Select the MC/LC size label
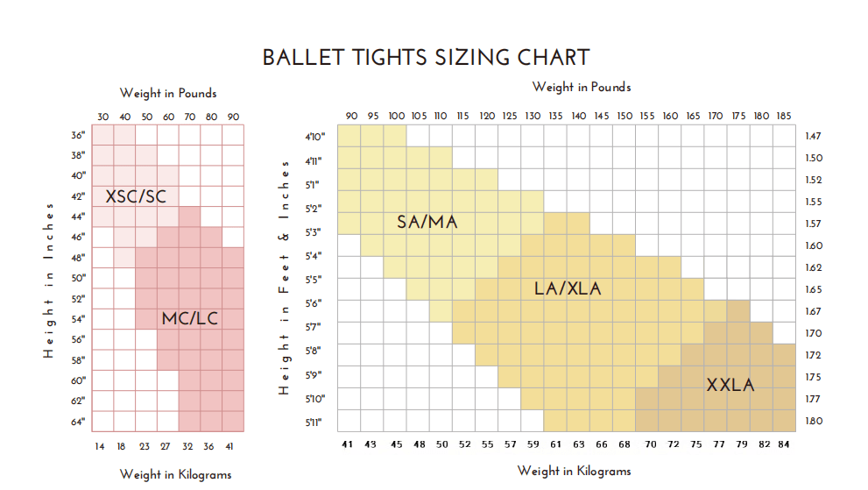 [189, 318]
